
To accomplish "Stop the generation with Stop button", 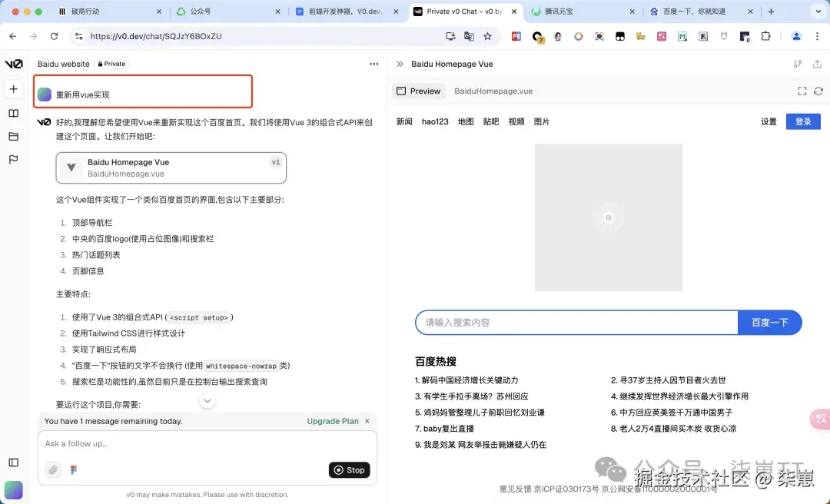I will pos(350,469).
